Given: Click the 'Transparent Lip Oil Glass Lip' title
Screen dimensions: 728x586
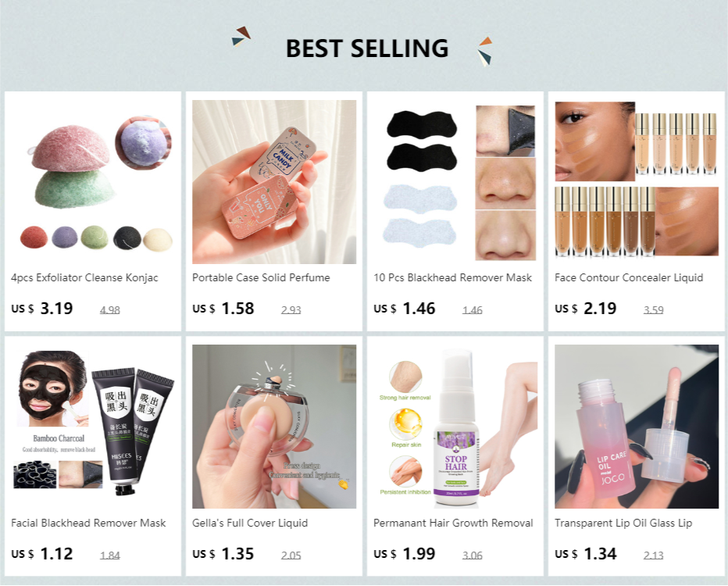Looking at the screenshot, I should pyautogui.click(x=623, y=523).
